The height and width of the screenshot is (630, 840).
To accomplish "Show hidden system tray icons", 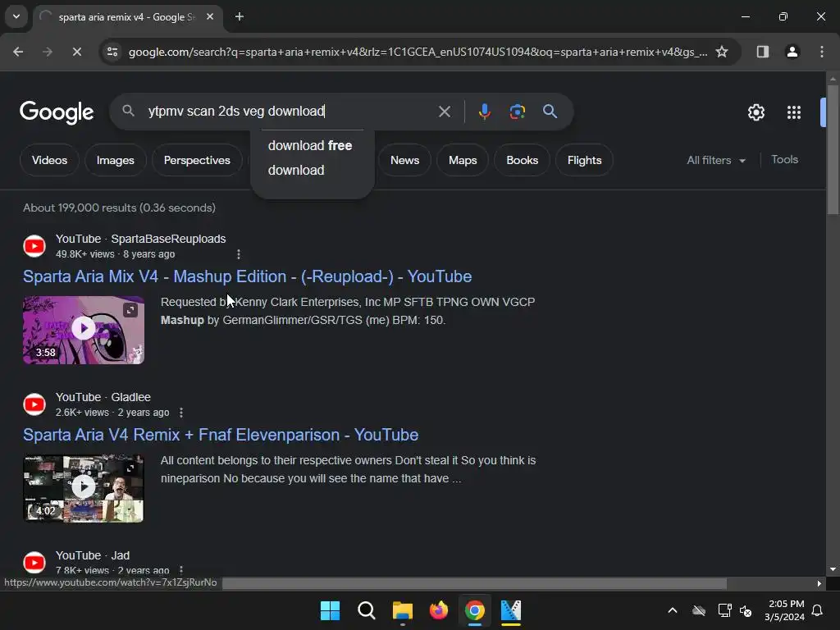I will (x=673, y=610).
